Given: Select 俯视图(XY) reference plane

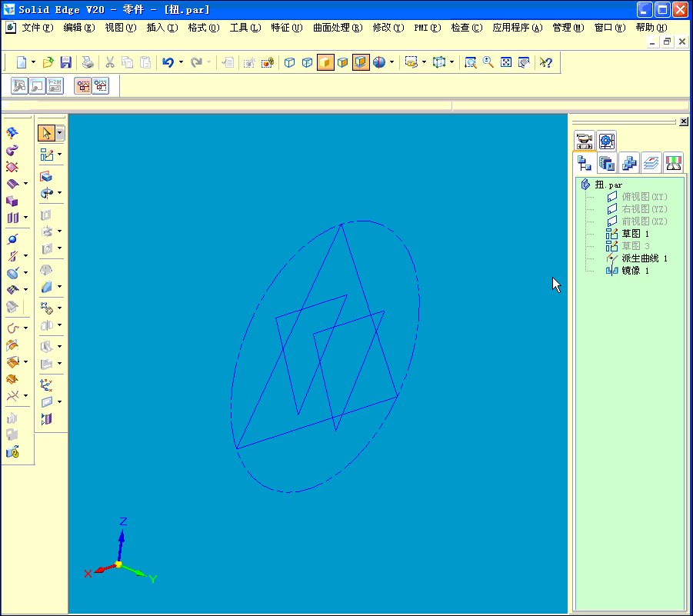Looking at the screenshot, I should pos(645,197).
